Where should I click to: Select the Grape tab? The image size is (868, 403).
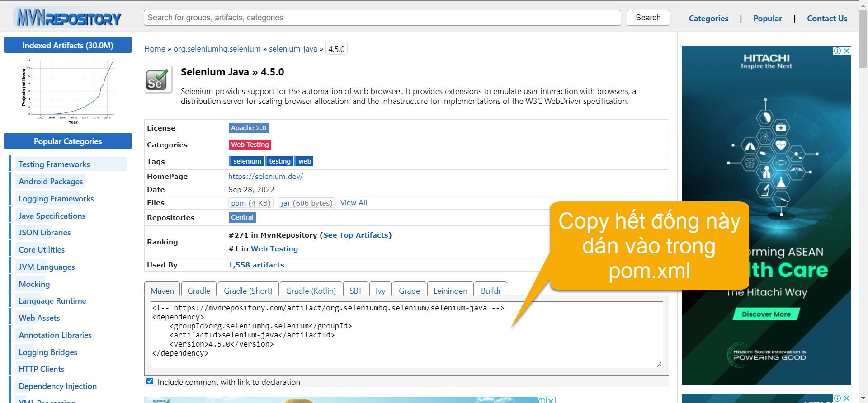(x=409, y=291)
